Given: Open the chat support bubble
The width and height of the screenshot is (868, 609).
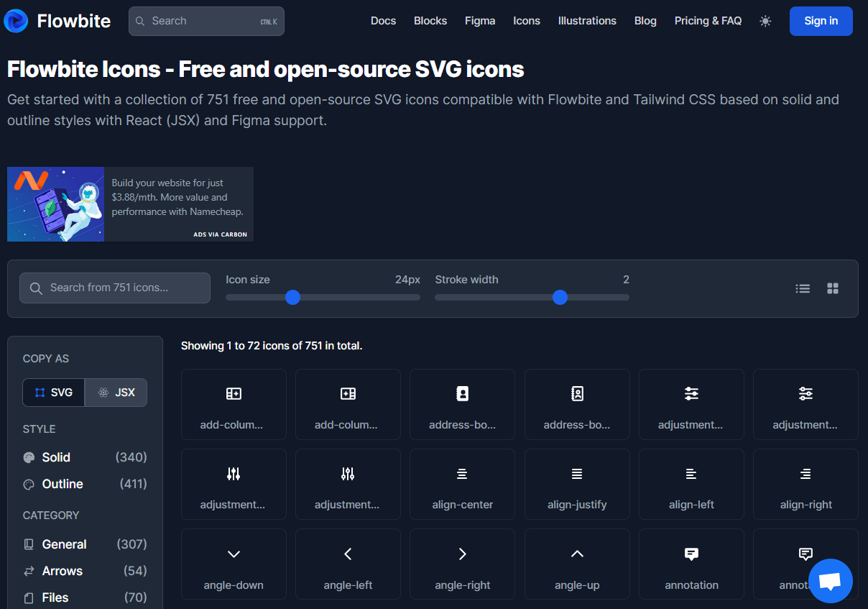Looking at the screenshot, I should 831,581.
